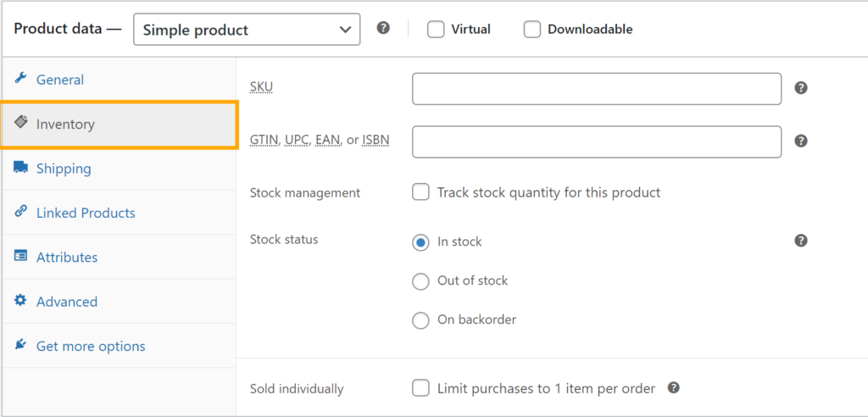Screen dimensions: 868x417
Task: Click the chain link icon for Linked Products
Action: tap(21, 212)
